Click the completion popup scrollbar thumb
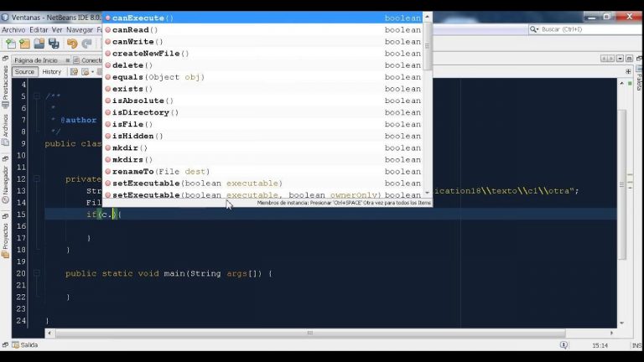 coord(427,46)
